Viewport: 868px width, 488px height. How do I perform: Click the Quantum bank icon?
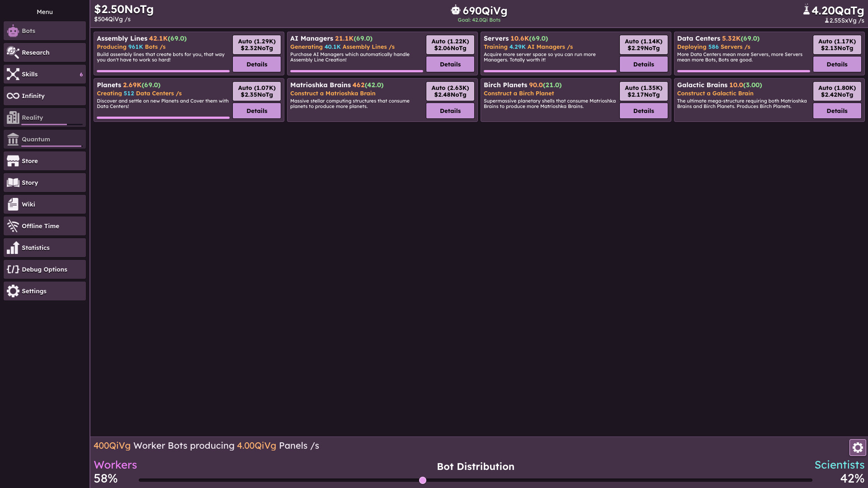[x=13, y=139]
